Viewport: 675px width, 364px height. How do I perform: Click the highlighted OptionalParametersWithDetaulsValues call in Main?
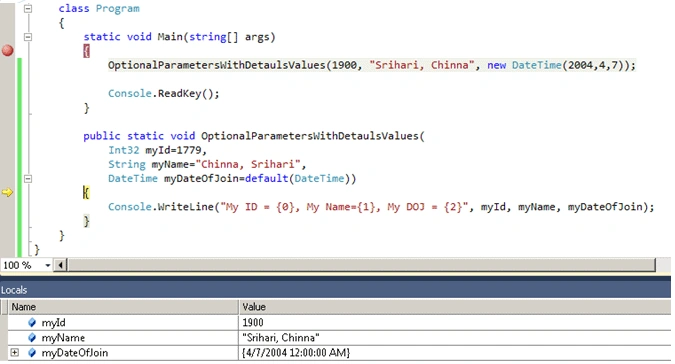pyautogui.click(x=372, y=65)
